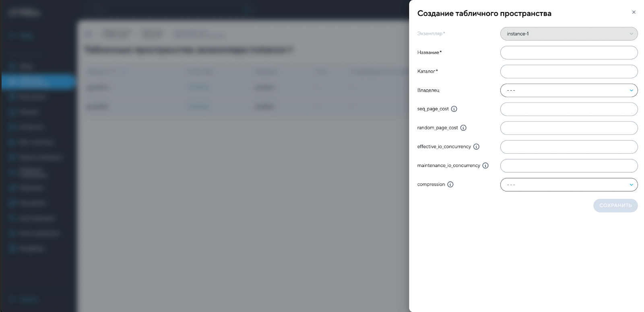Click the info icon next to compression
644x312 pixels.
[x=450, y=185]
